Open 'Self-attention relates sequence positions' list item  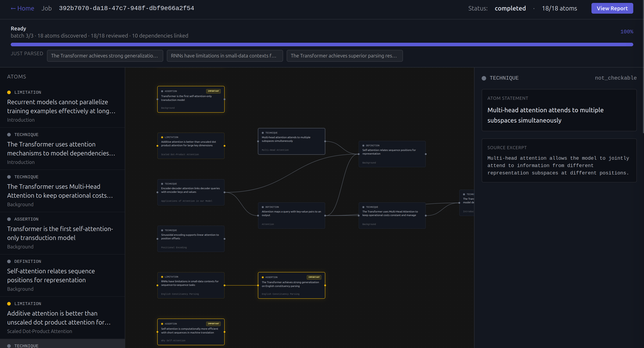pos(51,276)
